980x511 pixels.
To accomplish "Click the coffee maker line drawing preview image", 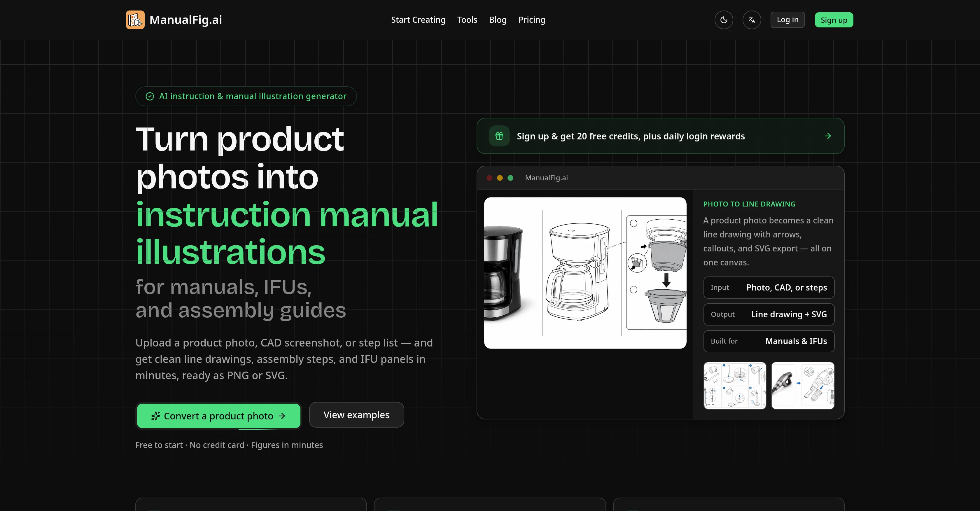I will click(585, 273).
